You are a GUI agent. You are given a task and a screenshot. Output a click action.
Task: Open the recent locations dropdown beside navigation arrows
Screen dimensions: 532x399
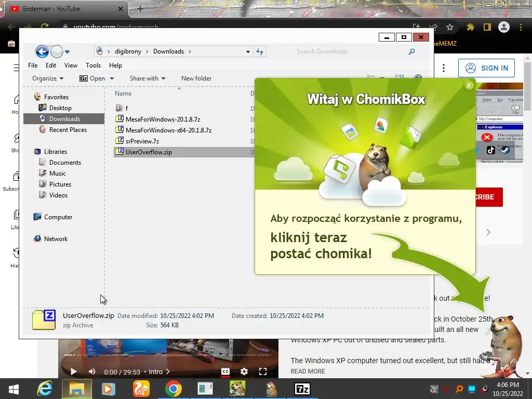pyautogui.click(x=67, y=52)
